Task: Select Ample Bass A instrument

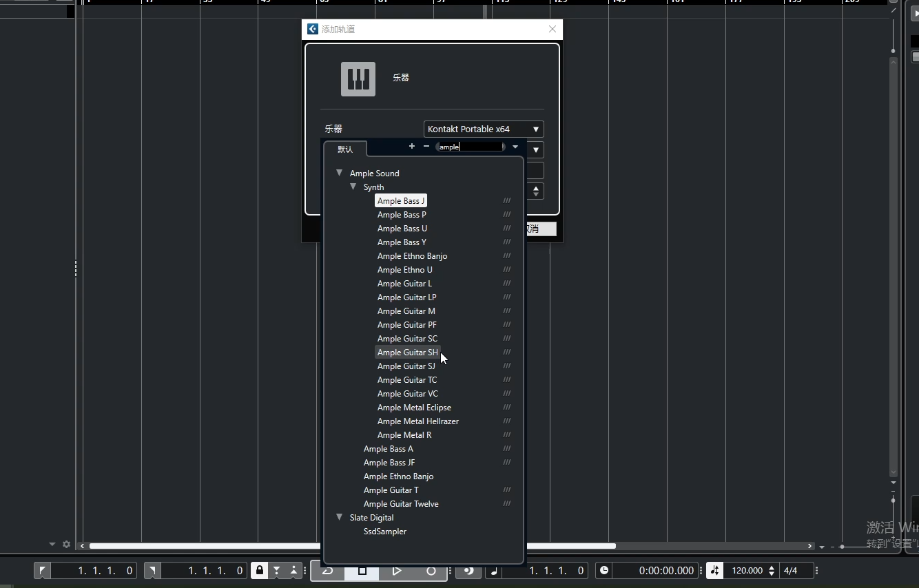Action: (389, 448)
